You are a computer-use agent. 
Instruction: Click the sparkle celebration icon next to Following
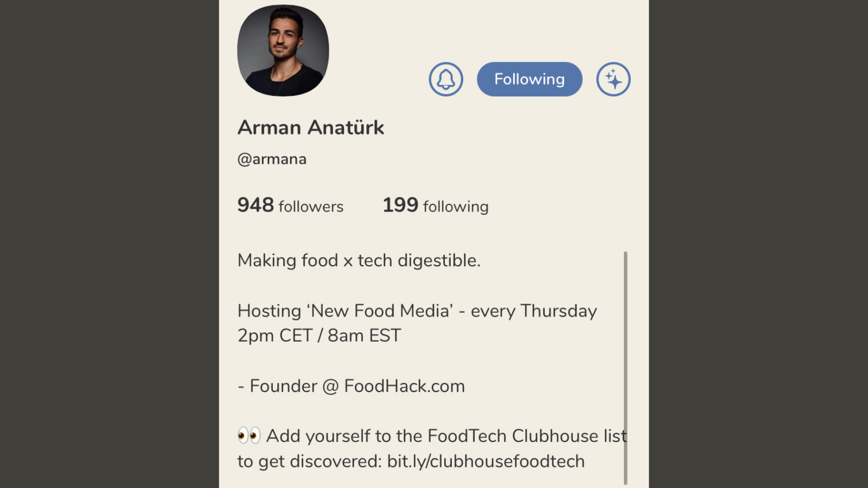pos(613,79)
